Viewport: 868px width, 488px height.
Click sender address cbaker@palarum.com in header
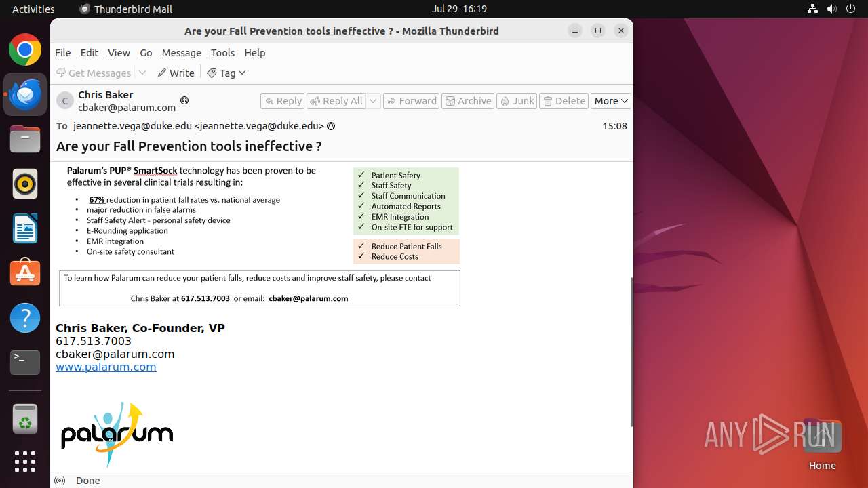point(127,107)
